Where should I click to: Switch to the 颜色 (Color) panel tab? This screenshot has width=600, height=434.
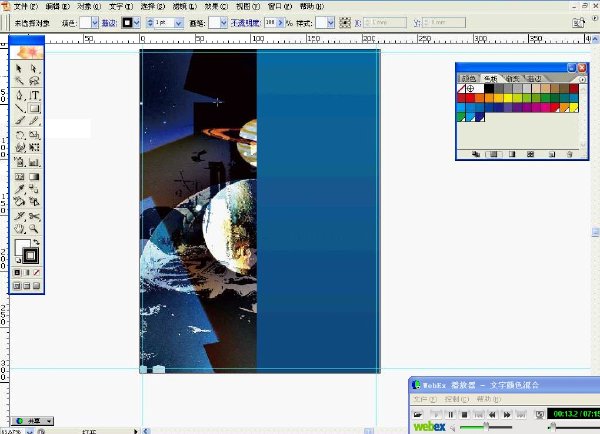click(x=468, y=78)
